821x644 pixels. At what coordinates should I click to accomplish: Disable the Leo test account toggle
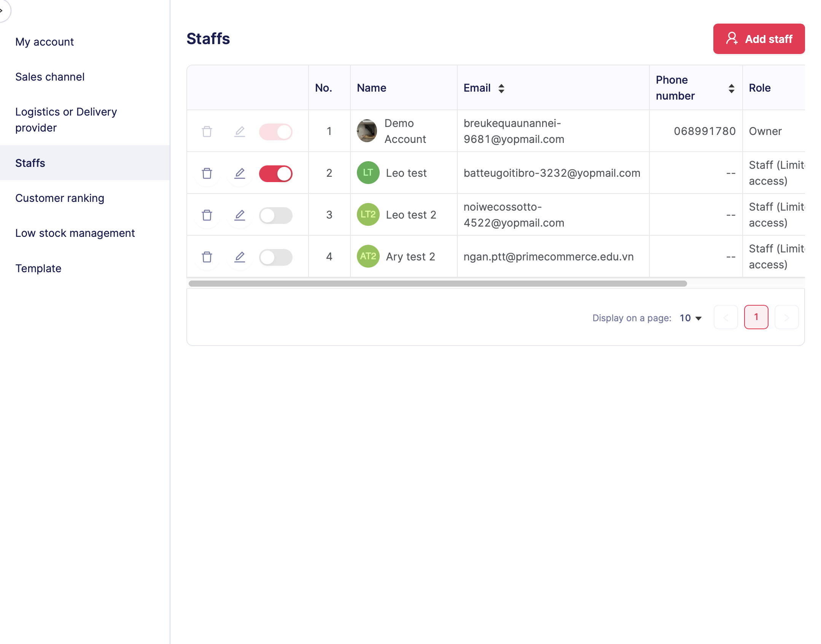276,174
